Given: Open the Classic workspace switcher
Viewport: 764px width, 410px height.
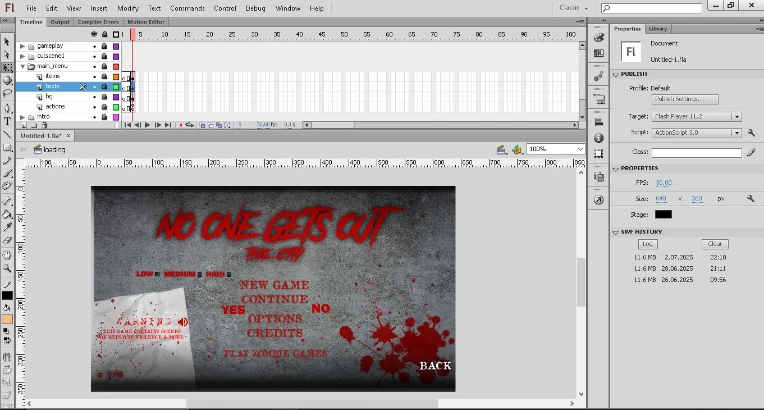Looking at the screenshot, I should click(573, 8).
